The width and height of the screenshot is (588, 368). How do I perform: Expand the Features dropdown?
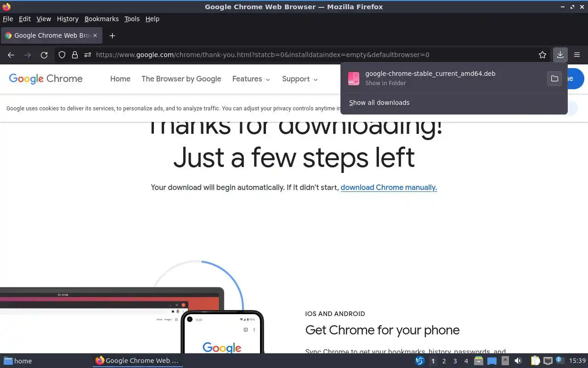click(251, 79)
